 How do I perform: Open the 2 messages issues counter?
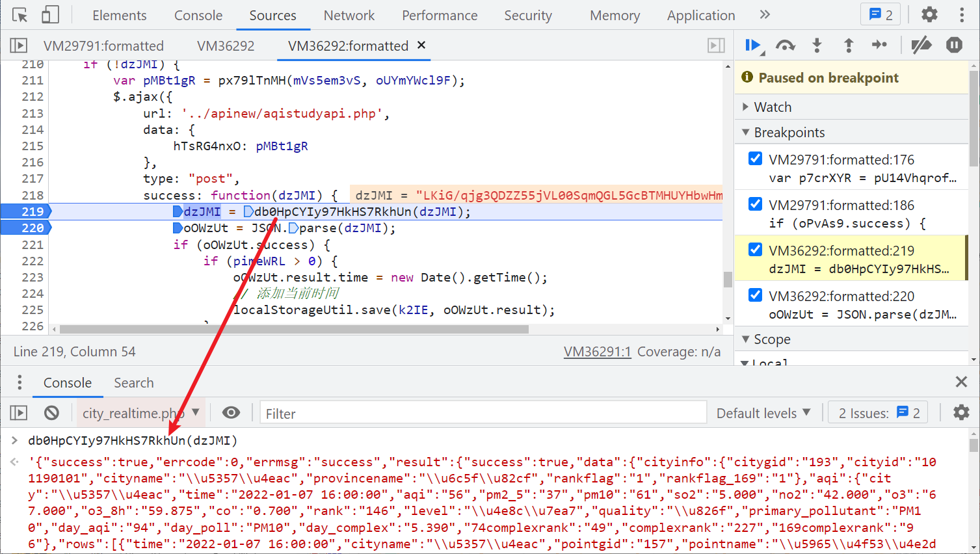(881, 14)
